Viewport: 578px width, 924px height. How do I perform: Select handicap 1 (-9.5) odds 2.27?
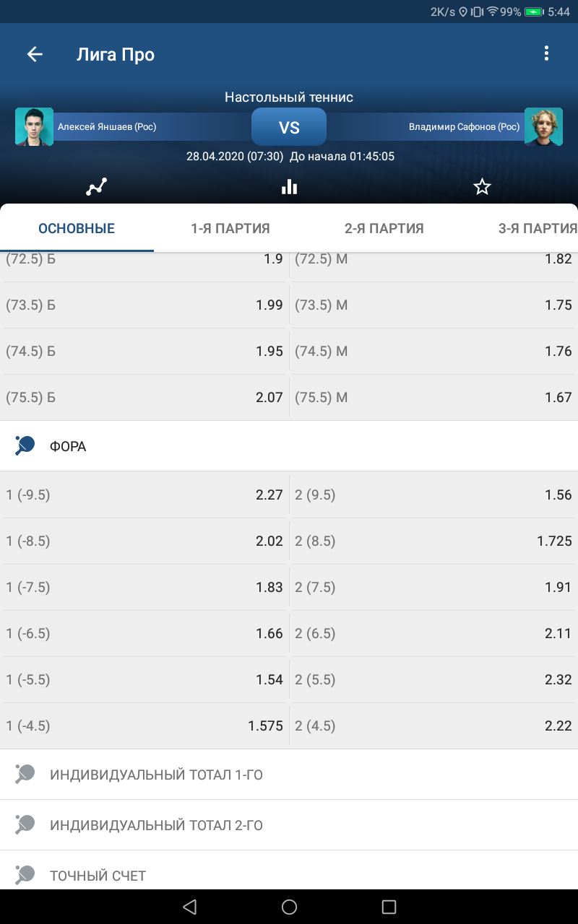(x=144, y=494)
